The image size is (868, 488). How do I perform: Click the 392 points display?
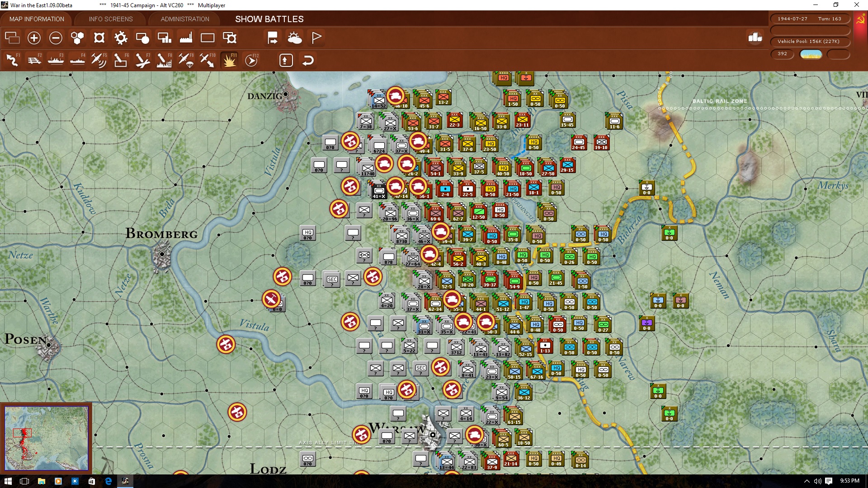click(783, 54)
